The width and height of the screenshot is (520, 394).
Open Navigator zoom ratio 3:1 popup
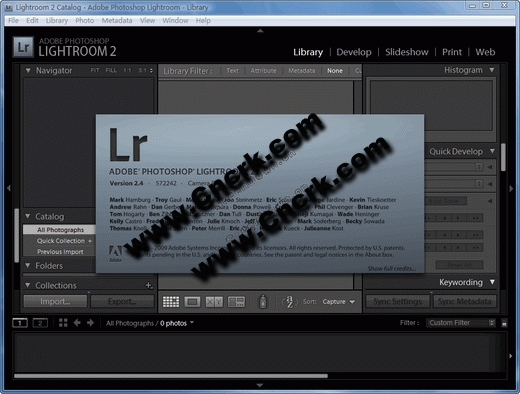145,70
